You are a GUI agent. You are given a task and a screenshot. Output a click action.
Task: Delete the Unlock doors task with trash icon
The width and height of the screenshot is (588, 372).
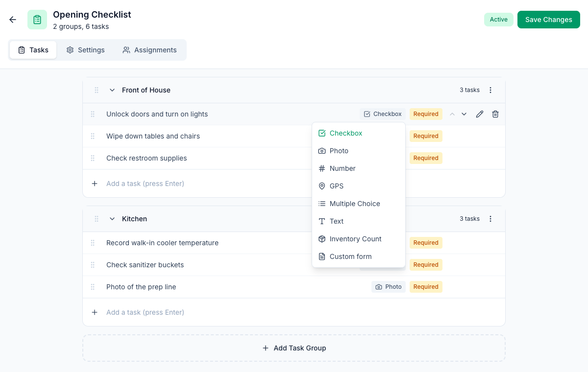(x=495, y=114)
